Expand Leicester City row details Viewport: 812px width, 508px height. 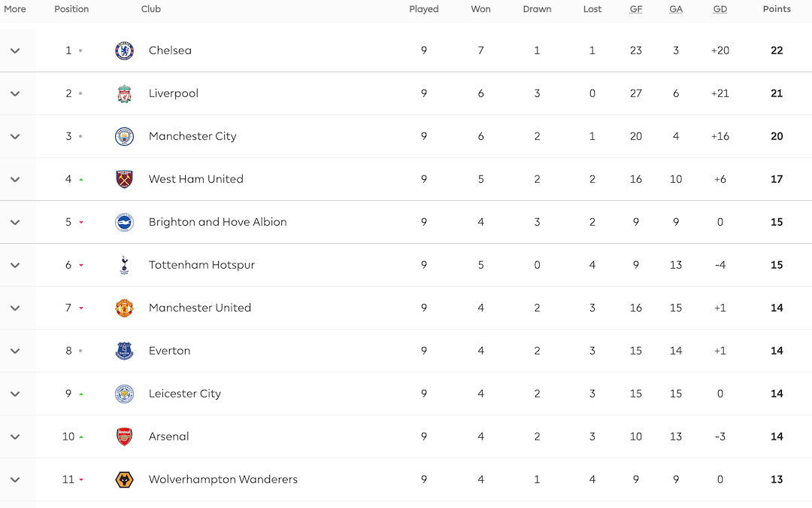tap(15, 394)
